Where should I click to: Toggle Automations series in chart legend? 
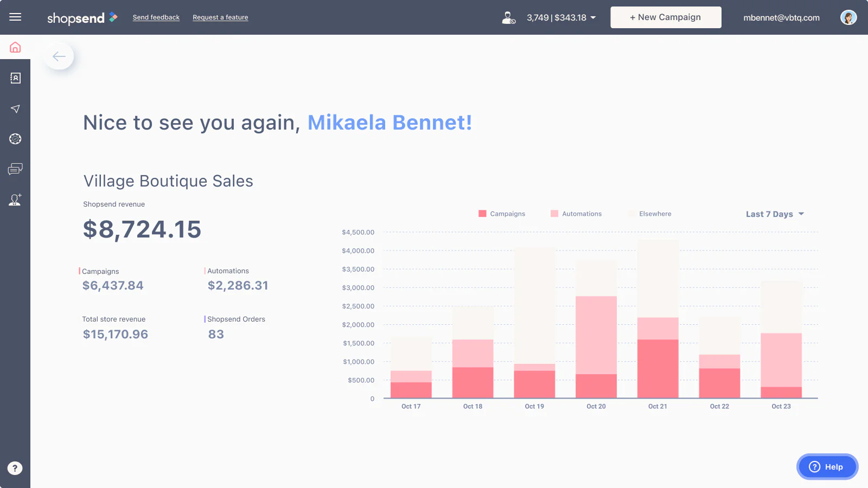(x=576, y=214)
